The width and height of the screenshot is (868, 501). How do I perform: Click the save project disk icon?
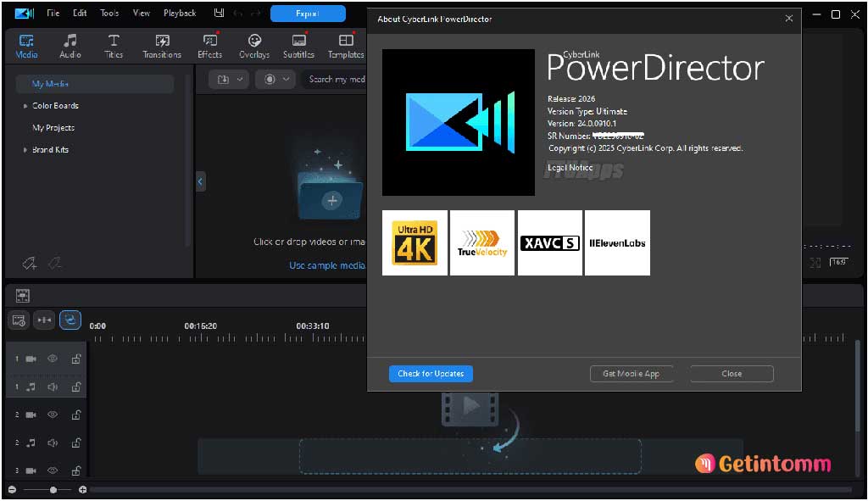point(220,14)
